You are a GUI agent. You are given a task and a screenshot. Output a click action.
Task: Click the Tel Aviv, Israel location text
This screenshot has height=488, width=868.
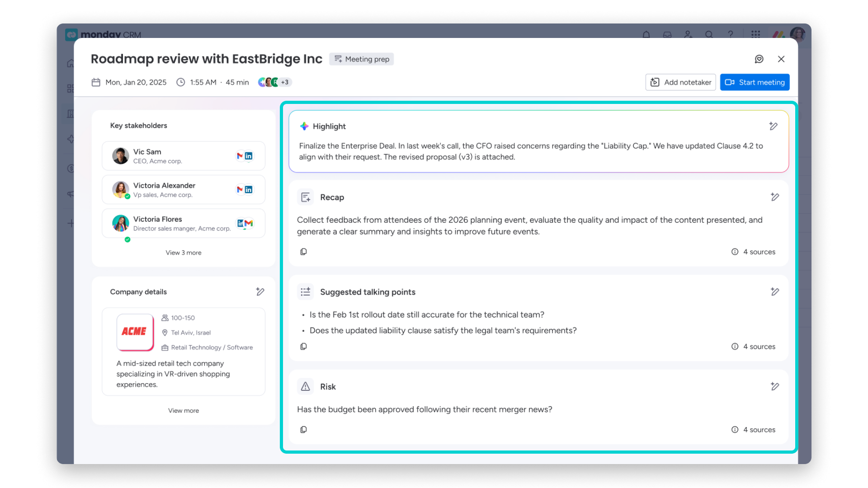click(191, 333)
